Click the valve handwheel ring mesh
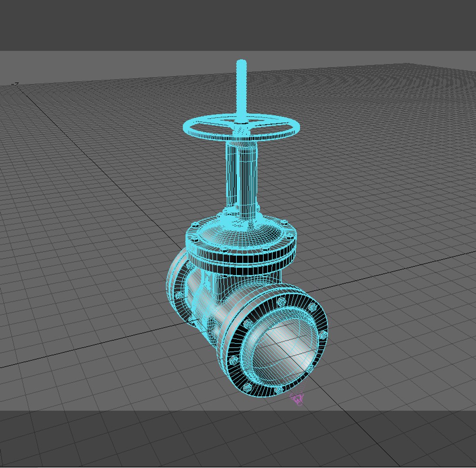The height and width of the screenshot is (468, 476). click(241, 127)
